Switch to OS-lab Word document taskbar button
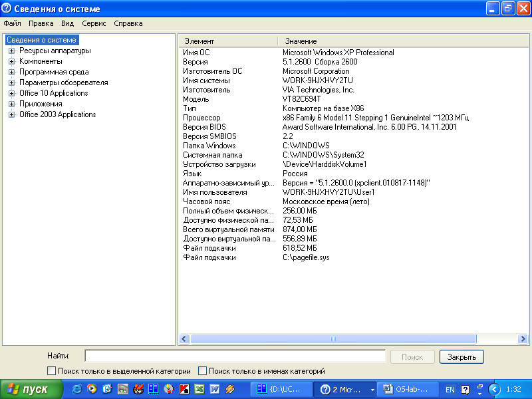 pyautogui.click(x=406, y=389)
